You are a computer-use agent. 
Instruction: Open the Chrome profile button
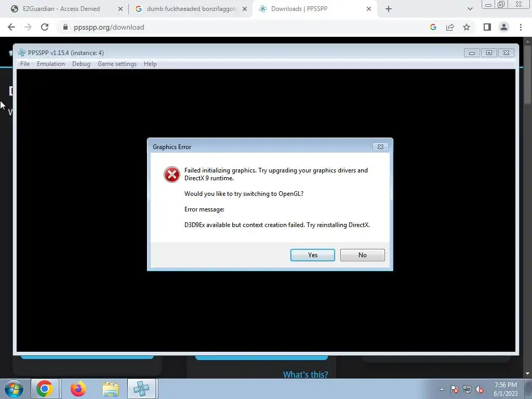click(x=504, y=27)
